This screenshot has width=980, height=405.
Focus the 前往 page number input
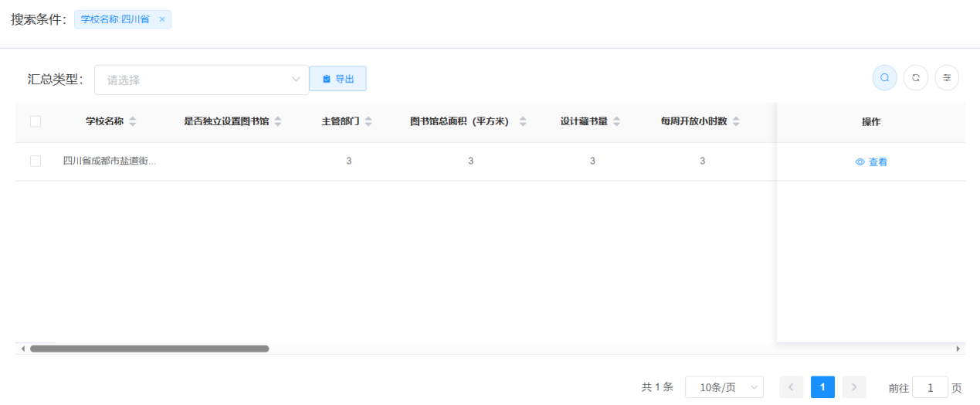pyautogui.click(x=930, y=387)
